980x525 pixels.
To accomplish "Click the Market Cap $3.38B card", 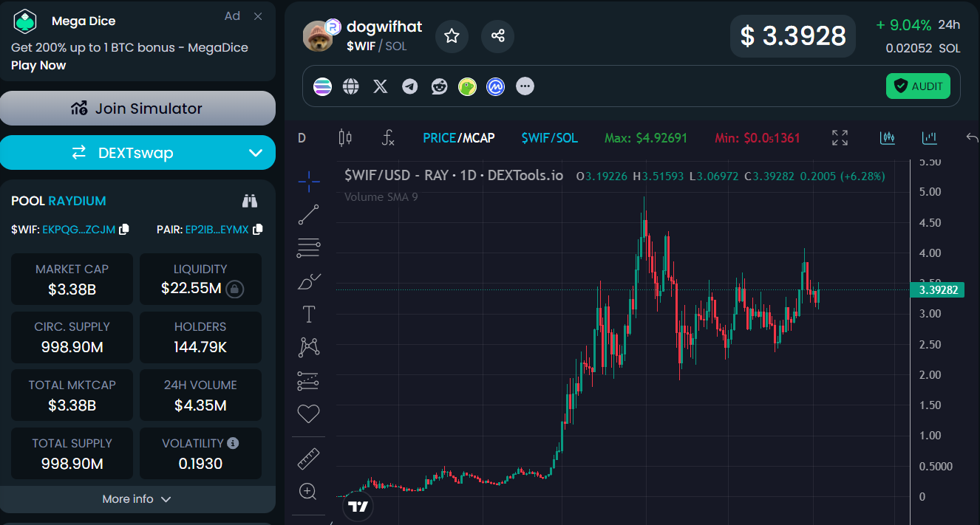I will coord(72,279).
